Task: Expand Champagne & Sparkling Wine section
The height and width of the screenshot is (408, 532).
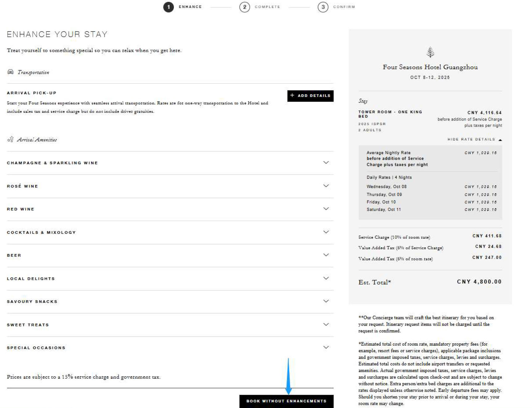Action: click(x=170, y=163)
